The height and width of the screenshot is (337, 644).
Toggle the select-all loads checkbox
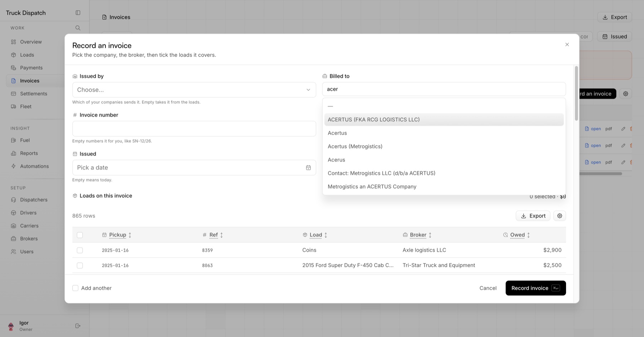80,235
